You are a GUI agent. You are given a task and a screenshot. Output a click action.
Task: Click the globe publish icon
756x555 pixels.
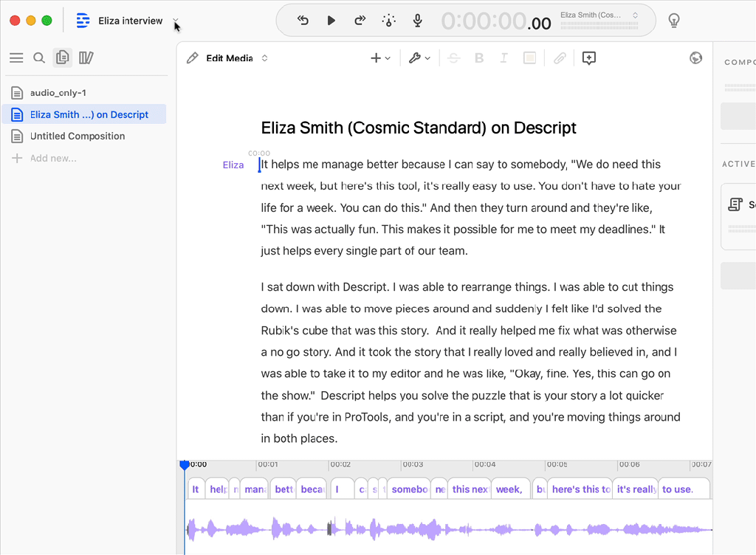(695, 58)
